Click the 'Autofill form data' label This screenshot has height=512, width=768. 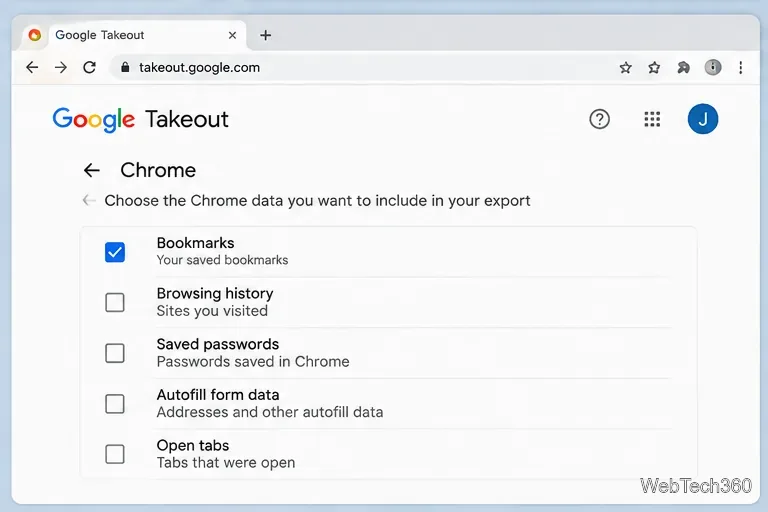click(x=218, y=395)
